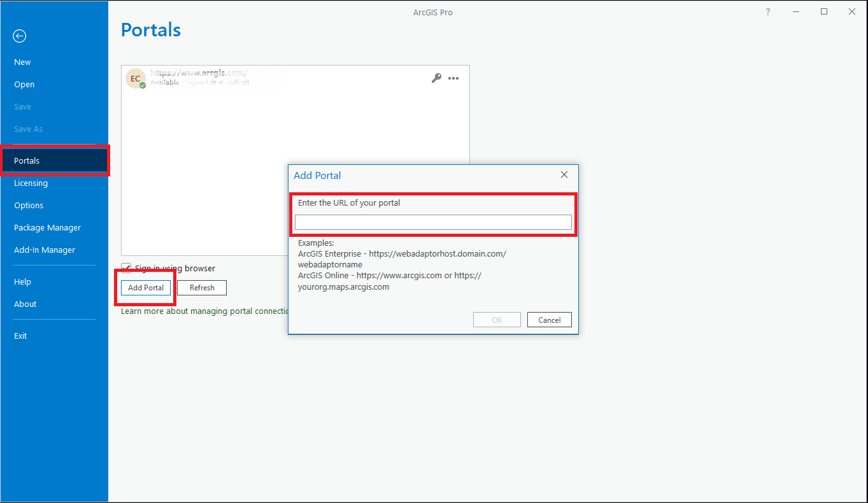
Task: Maximize the ArcGIS Pro window
Action: (x=824, y=11)
